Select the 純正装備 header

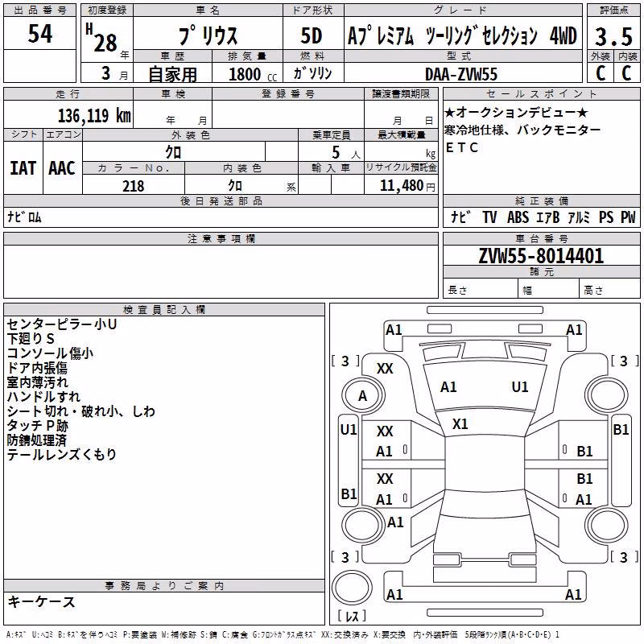541,201
